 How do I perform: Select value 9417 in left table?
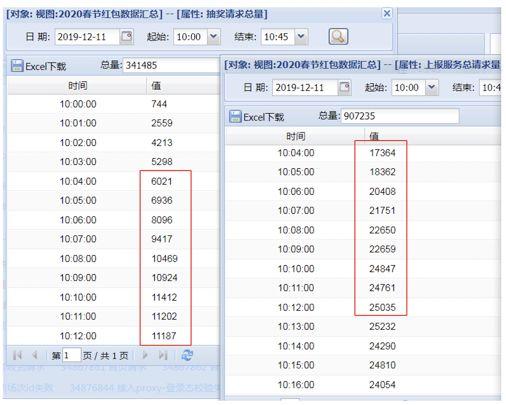point(162,239)
